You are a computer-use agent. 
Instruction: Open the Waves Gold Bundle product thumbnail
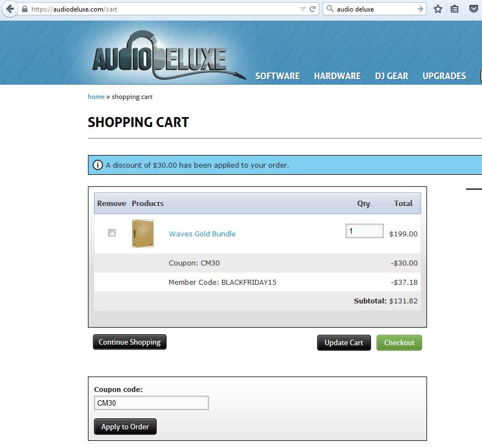tap(143, 234)
